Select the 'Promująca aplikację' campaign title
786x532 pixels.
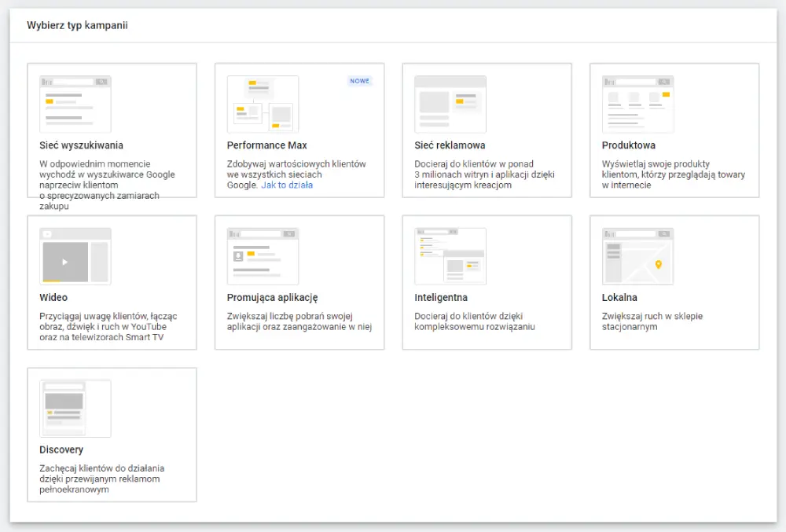(272, 298)
